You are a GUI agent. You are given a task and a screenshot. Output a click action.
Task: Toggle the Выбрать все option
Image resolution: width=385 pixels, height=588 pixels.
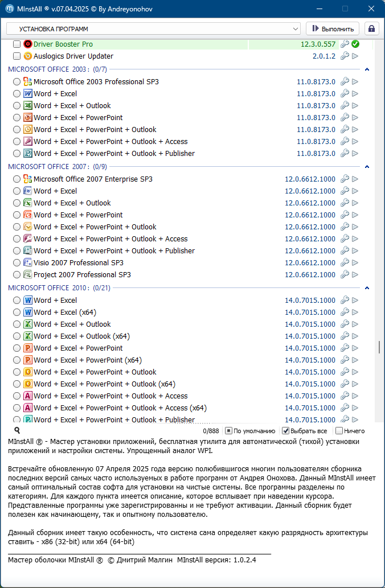pyautogui.click(x=305, y=431)
